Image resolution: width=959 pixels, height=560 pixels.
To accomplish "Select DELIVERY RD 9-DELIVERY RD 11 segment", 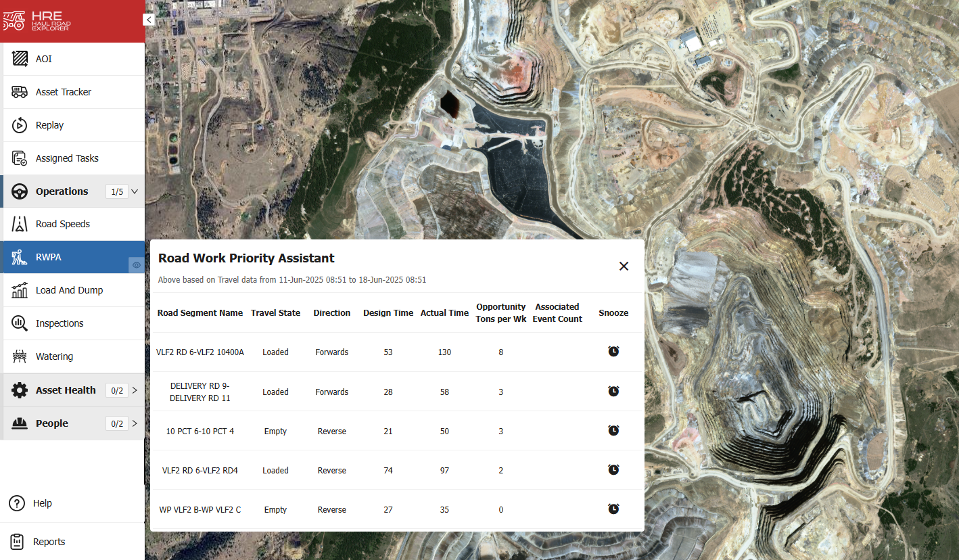I will click(200, 392).
